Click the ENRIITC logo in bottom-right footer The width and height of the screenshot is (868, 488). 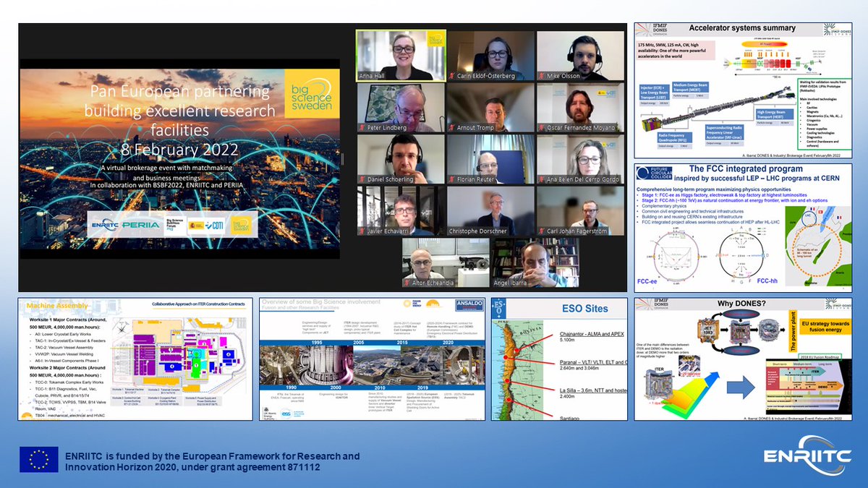coord(807,455)
